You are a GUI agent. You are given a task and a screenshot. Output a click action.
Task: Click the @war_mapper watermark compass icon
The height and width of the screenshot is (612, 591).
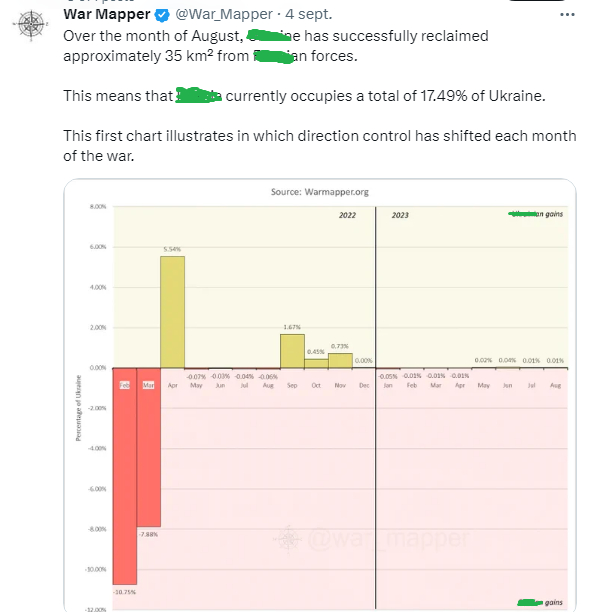pyautogui.click(x=288, y=539)
